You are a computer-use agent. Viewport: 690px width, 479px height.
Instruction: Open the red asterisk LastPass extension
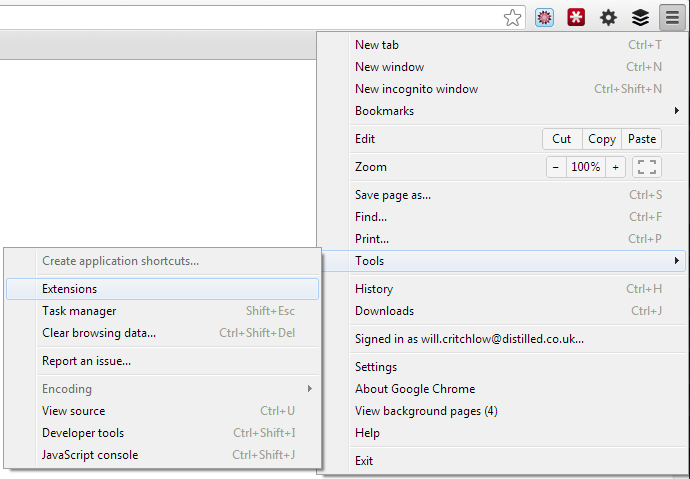(576, 17)
